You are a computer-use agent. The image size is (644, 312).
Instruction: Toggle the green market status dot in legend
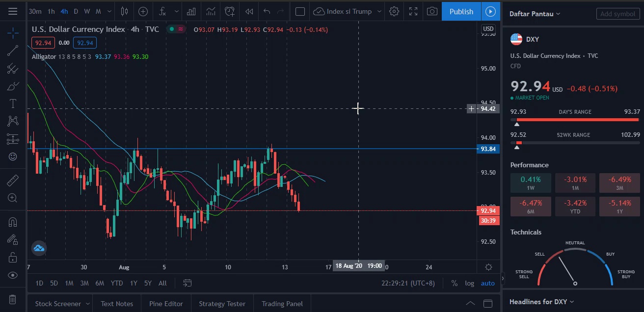click(171, 29)
